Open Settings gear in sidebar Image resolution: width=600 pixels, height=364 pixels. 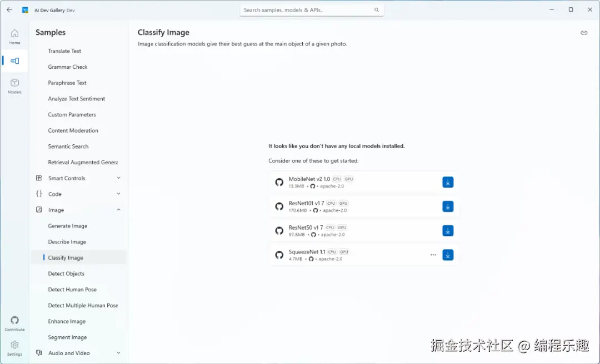[14, 348]
